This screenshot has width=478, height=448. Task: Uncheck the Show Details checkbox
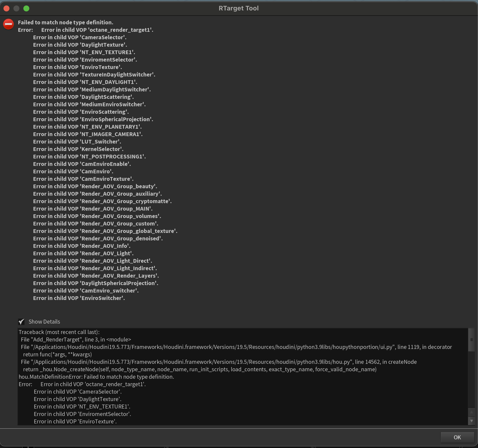click(x=21, y=322)
